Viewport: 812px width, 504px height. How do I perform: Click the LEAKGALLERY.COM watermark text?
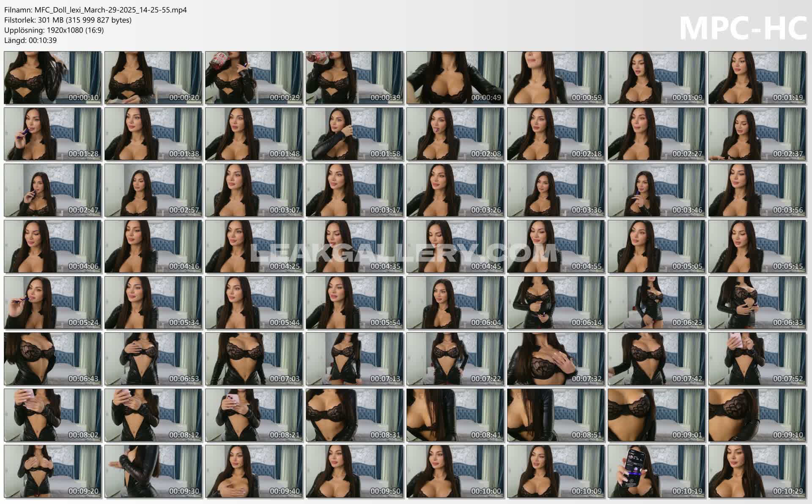click(x=403, y=253)
